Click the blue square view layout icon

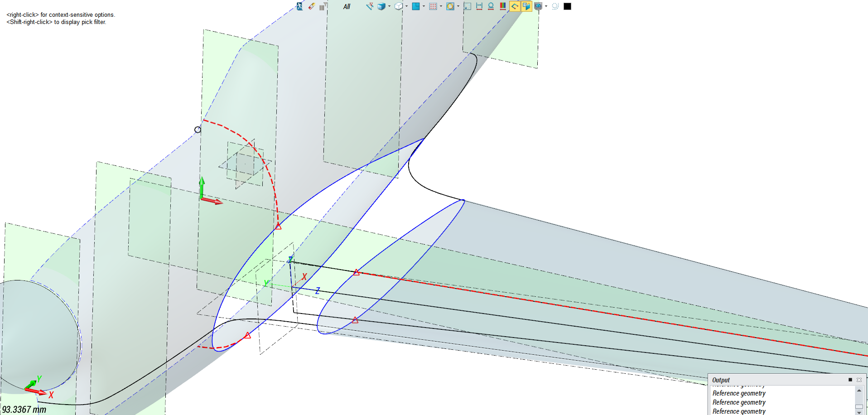[416, 6]
